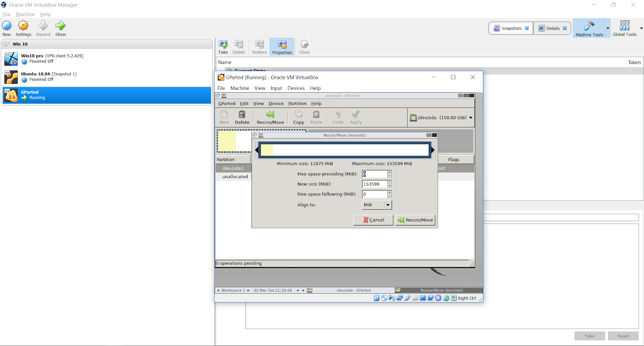This screenshot has width=644, height=346.
Task: Click the snapshot Restore icon
Action: 260,44
